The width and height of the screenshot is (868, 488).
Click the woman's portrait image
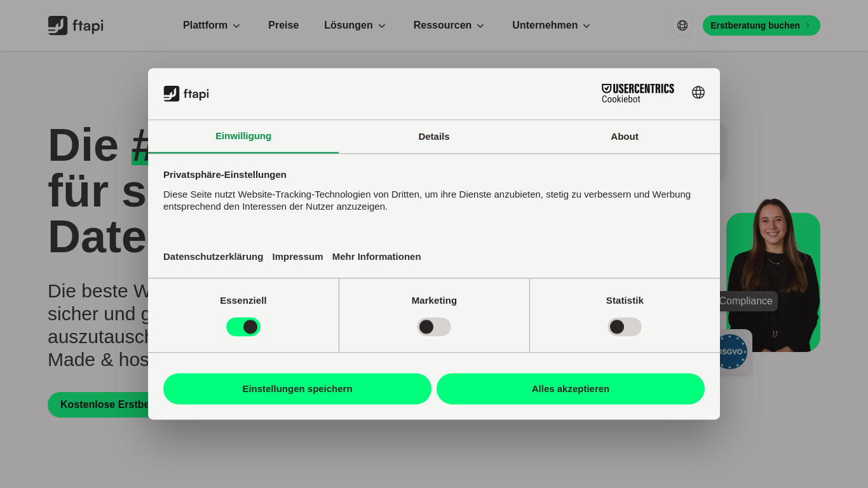[773, 276]
